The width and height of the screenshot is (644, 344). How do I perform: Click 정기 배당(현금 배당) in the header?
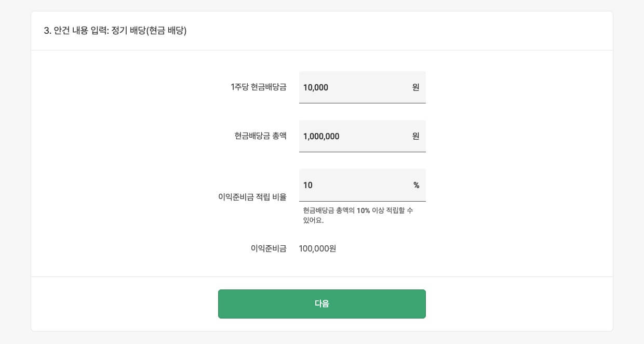pos(149,31)
